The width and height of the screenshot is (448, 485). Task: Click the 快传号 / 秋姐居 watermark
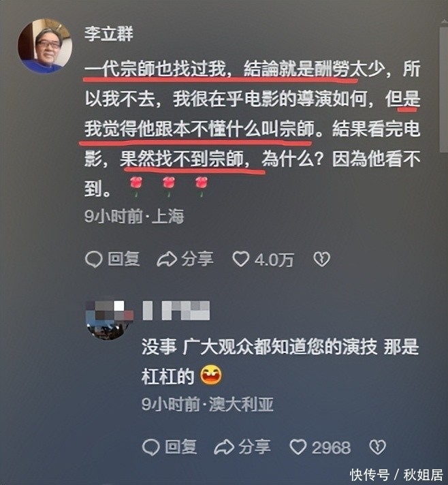pos(396,475)
